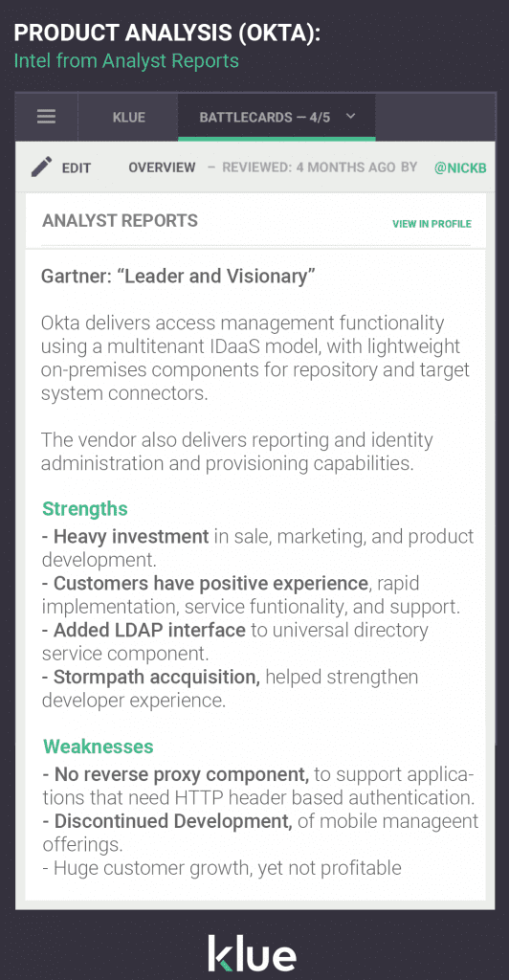Open the hamburger menu icon

[x=46, y=117]
